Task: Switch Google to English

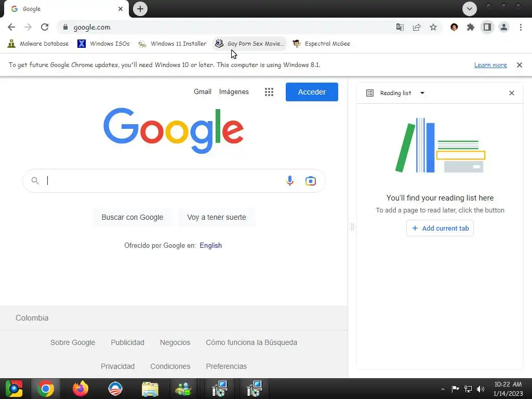Action: [x=211, y=245]
